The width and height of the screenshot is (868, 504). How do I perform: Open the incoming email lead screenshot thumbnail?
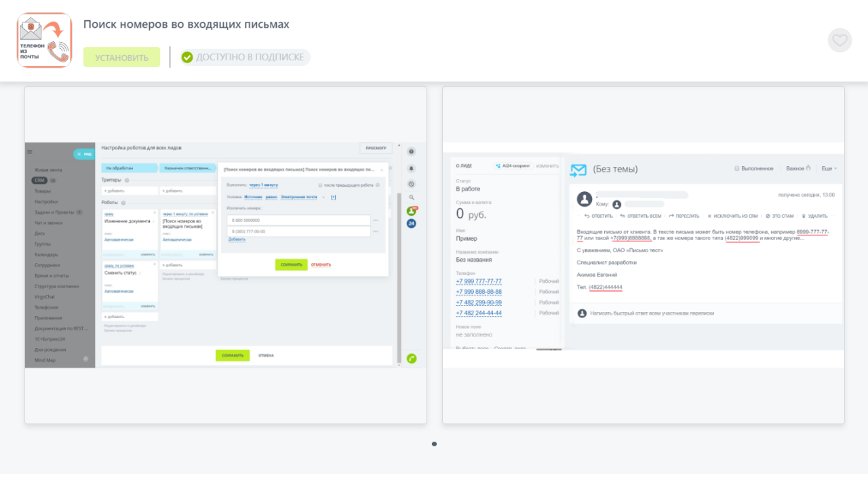(x=644, y=255)
